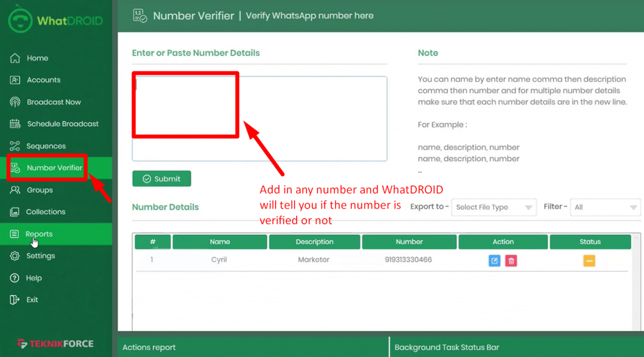Click the yellow status icon for Cyril
Image resolution: width=644 pixels, height=357 pixels.
click(589, 261)
